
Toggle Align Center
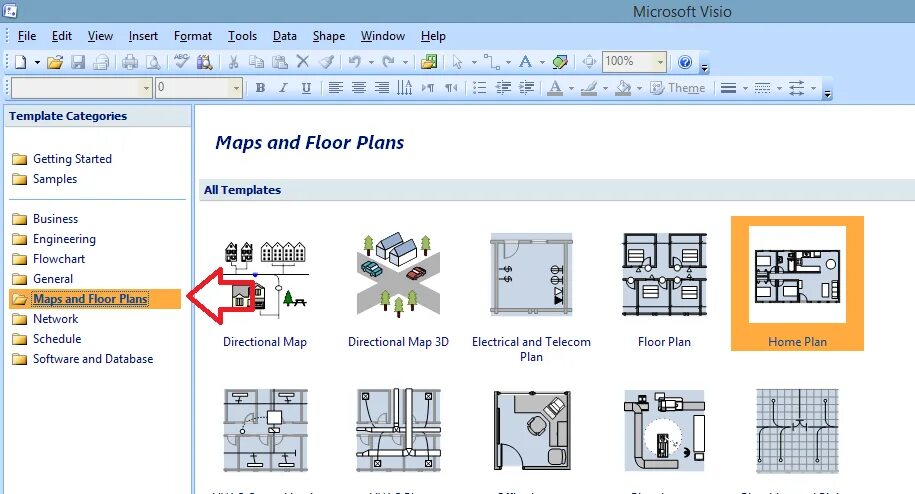pyautogui.click(x=358, y=88)
